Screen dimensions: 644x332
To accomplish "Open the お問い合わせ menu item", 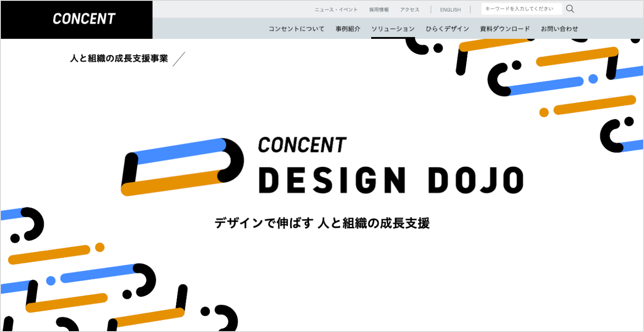I will 560,29.
